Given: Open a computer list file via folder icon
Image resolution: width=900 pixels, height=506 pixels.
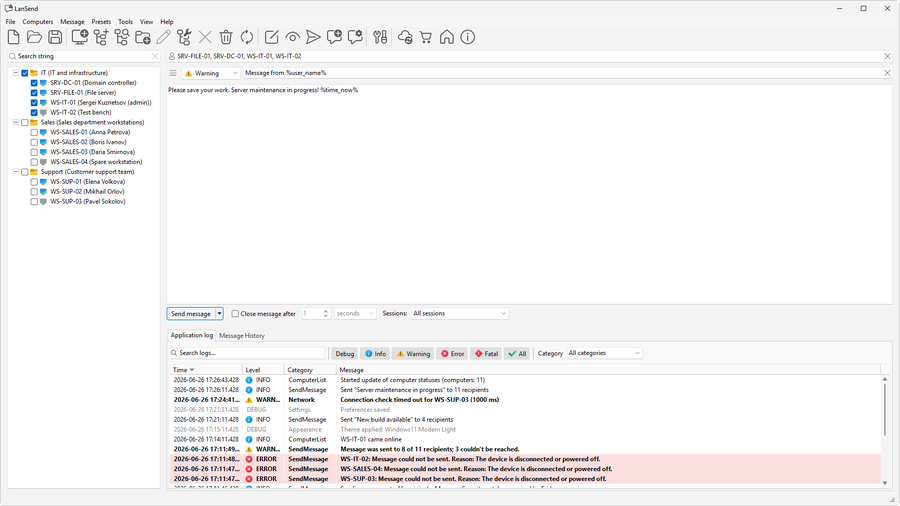Looking at the screenshot, I should point(34,37).
